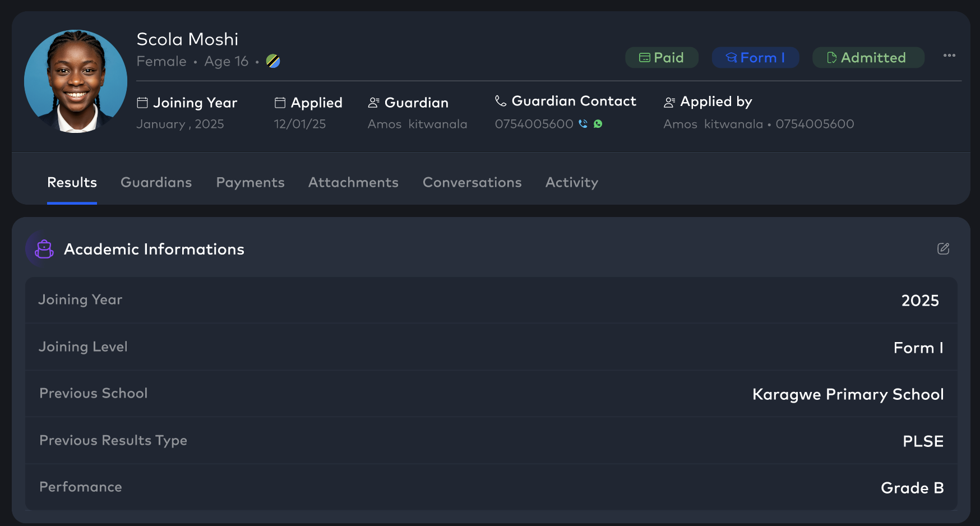The height and width of the screenshot is (526, 980).
Task: Click the Paid status badge
Action: (x=662, y=58)
